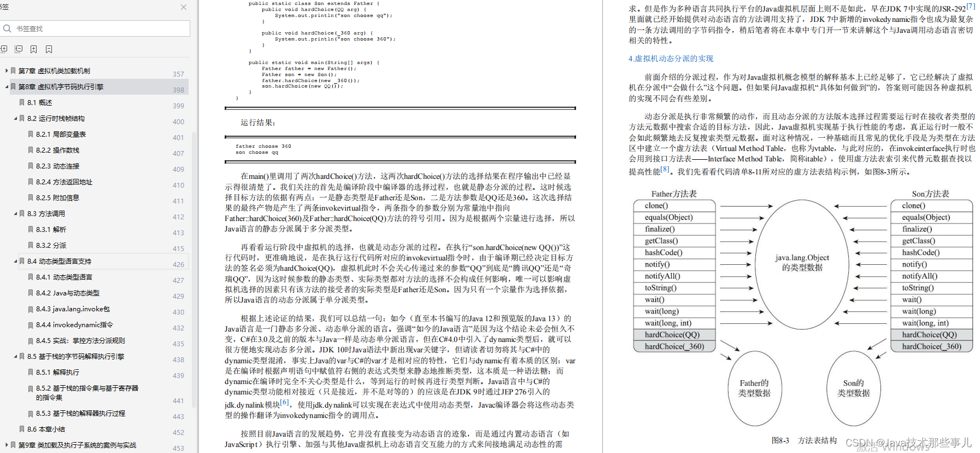
Task: Open bookmark 8.2.3 动态连接
Action: coord(57,166)
